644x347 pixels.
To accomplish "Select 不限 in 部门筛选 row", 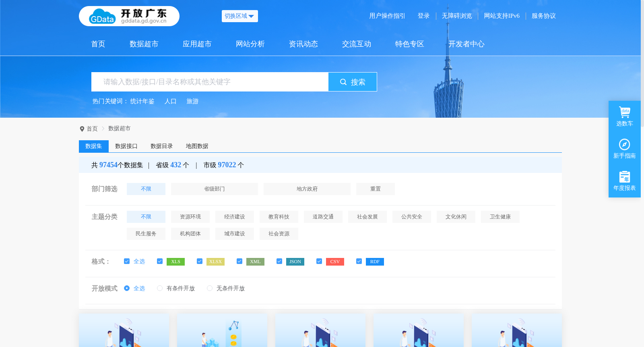I will 146,189.
